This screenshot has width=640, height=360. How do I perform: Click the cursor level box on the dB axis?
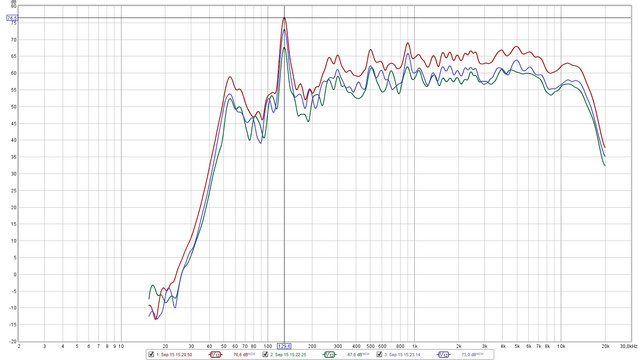[12, 18]
